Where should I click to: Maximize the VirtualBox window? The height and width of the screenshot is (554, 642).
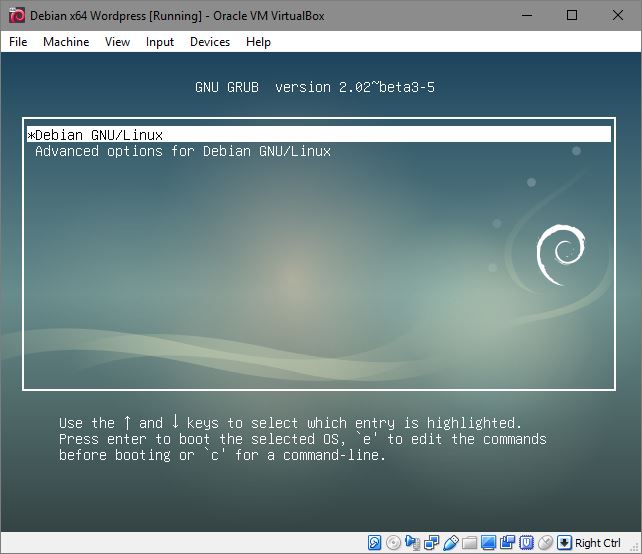572,16
